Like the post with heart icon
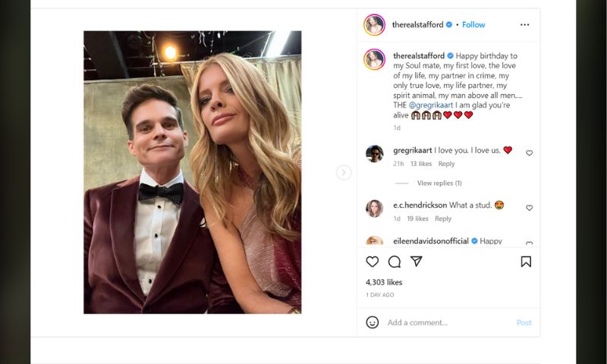The image size is (607, 364). pyautogui.click(x=372, y=262)
